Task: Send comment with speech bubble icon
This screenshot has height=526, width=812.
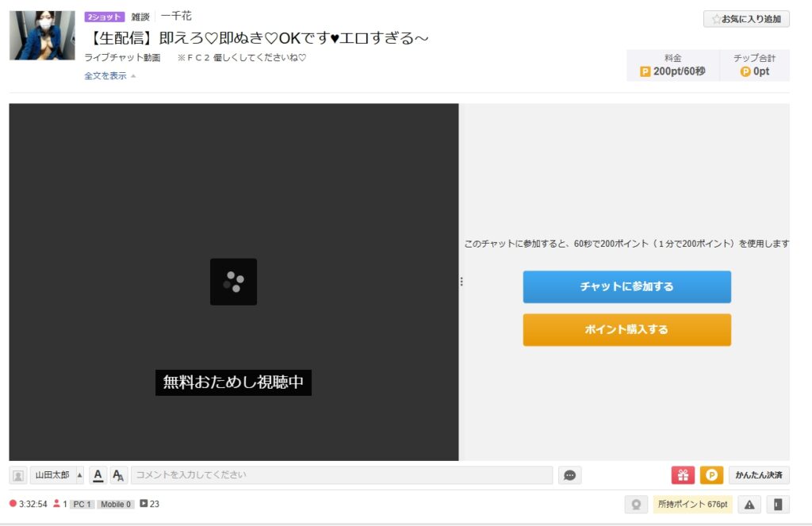Action: (x=569, y=475)
